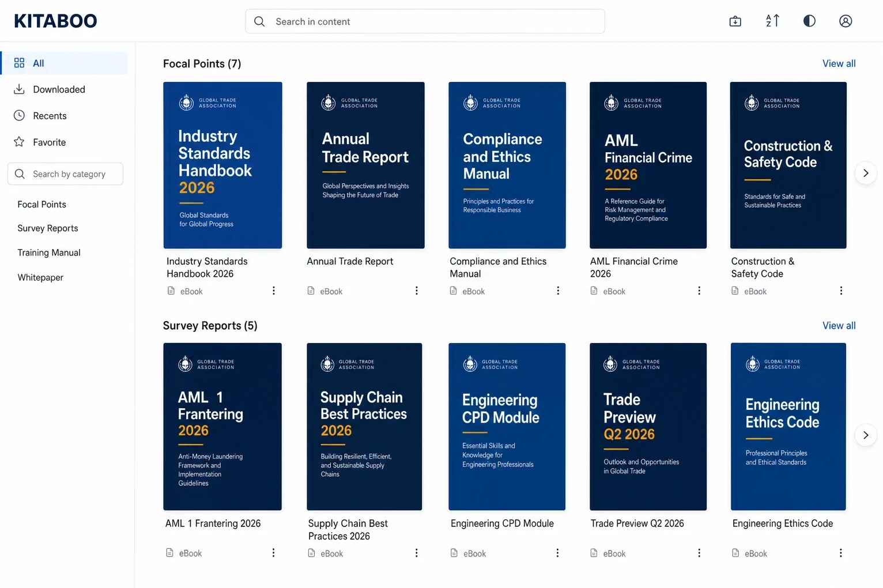Open Supply Chain Best Practices cover
The image size is (883, 588).
coord(364,427)
